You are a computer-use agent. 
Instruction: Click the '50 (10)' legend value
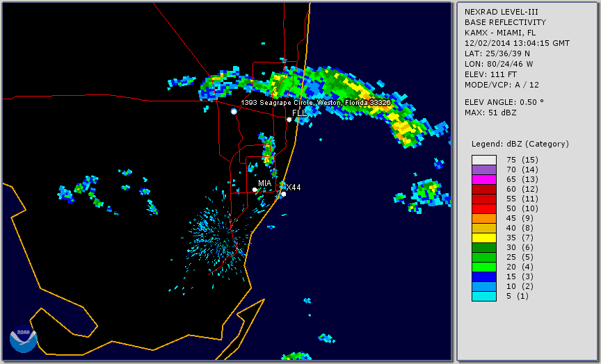tap(522, 208)
